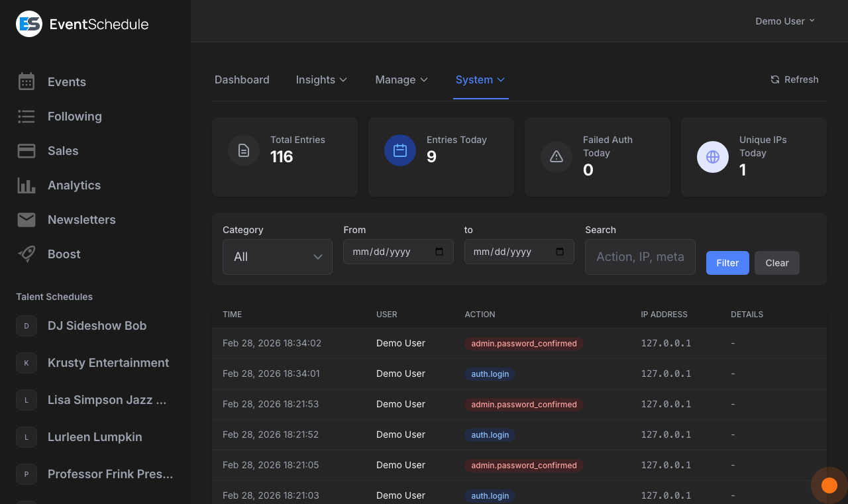Click the Total Entries value 116
Viewport: 848px width, 504px height.
click(282, 157)
